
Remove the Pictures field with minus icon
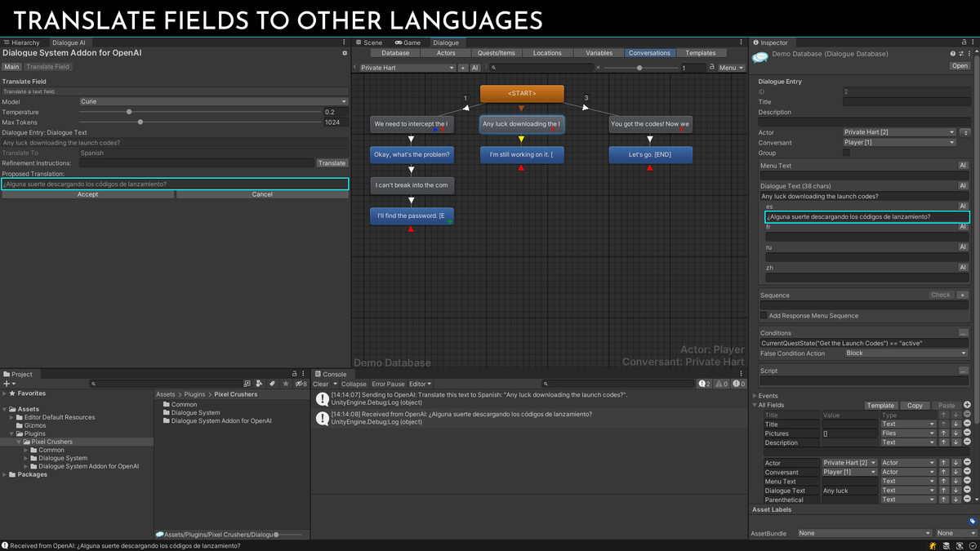(x=967, y=433)
